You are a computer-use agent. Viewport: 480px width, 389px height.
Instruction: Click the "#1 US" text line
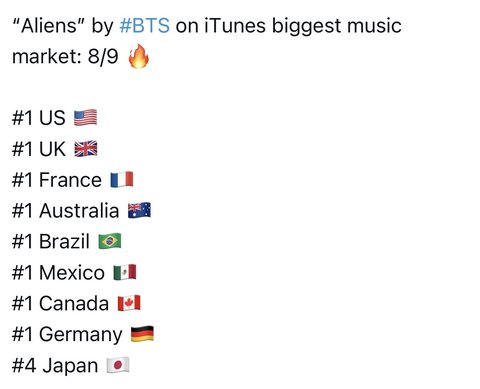pos(39,118)
